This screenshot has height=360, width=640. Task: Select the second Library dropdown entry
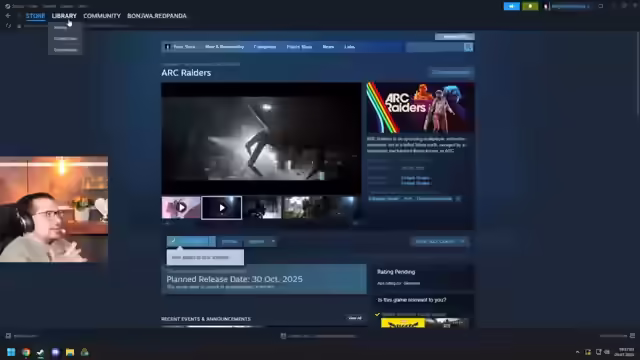click(x=65, y=38)
